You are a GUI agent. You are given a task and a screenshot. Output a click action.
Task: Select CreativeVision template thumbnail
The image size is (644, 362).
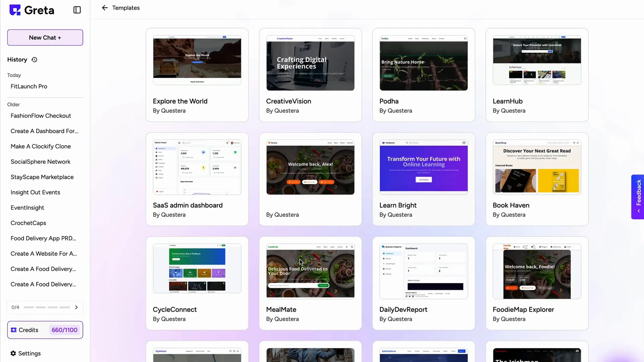click(x=310, y=63)
